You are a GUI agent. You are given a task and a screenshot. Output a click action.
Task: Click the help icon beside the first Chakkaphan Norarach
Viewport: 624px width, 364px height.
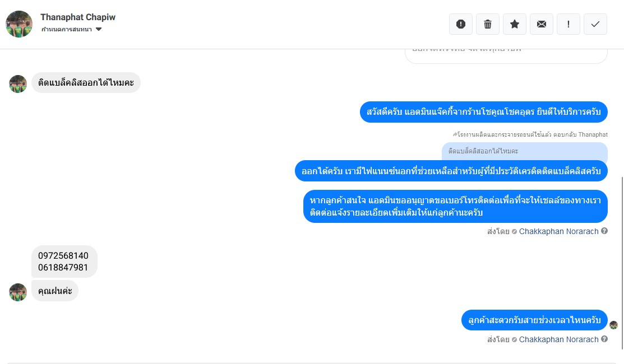[x=604, y=231]
